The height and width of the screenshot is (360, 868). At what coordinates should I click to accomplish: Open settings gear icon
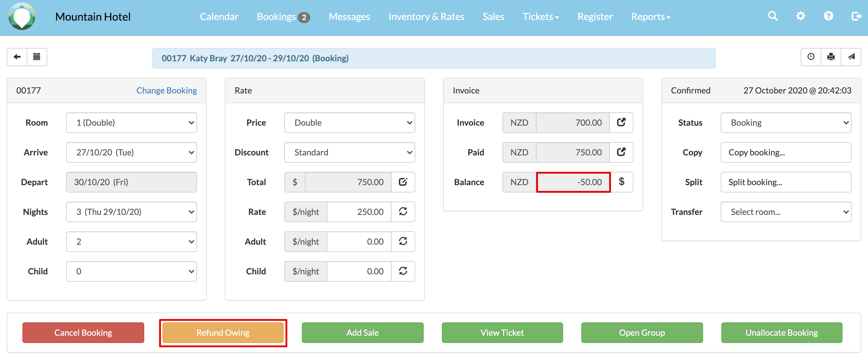coord(801,16)
